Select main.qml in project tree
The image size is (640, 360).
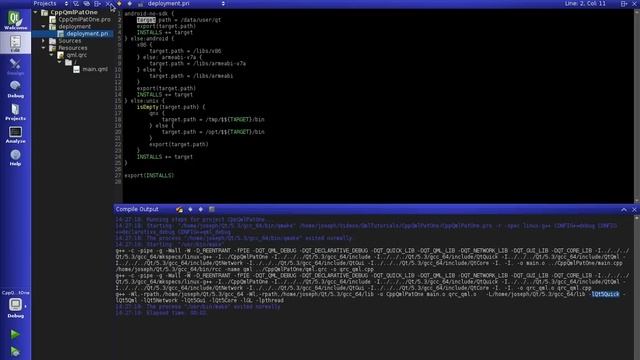pyautogui.click(x=95, y=69)
